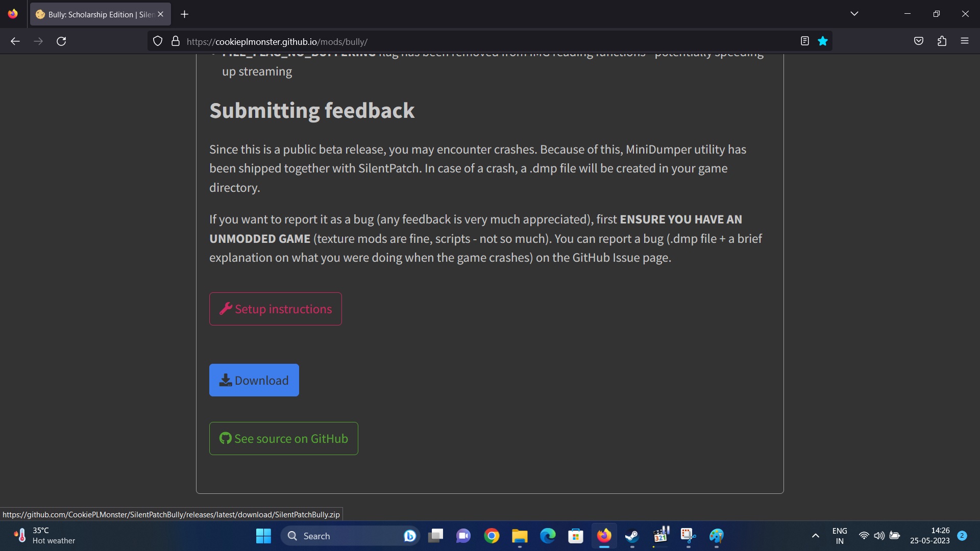Click the site padlock security icon
The height and width of the screenshot is (551, 980).
176,41
